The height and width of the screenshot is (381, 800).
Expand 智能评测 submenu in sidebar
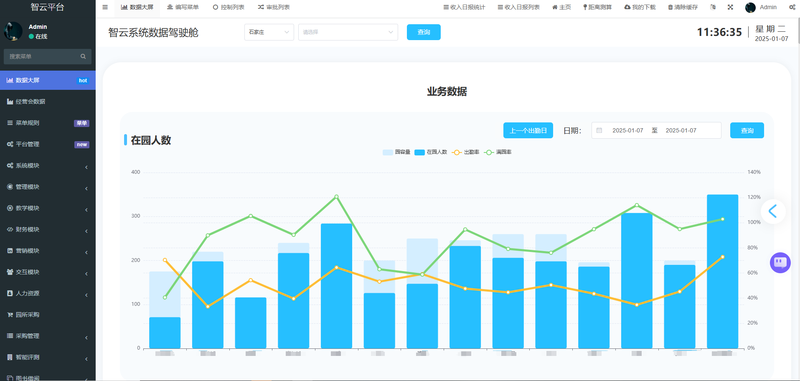(x=47, y=358)
